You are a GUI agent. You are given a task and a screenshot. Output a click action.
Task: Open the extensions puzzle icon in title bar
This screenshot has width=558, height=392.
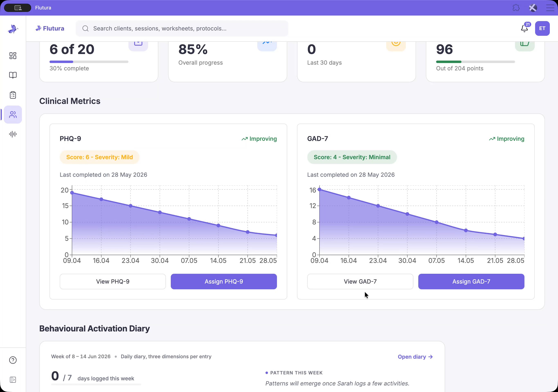tap(516, 8)
